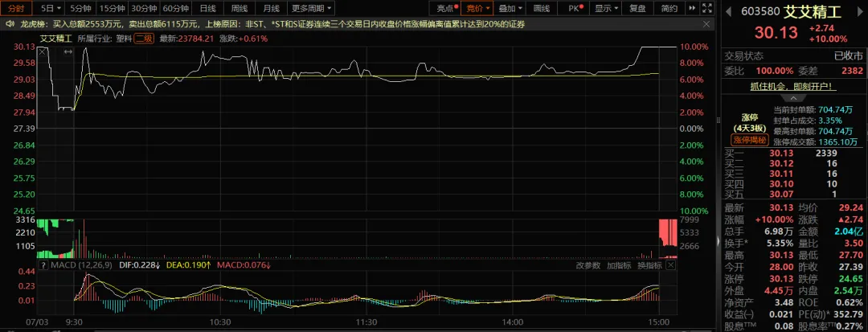The height and width of the screenshot is (332, 868).
Task: Click the 换指标 button
Action: (x=649, y=265)
